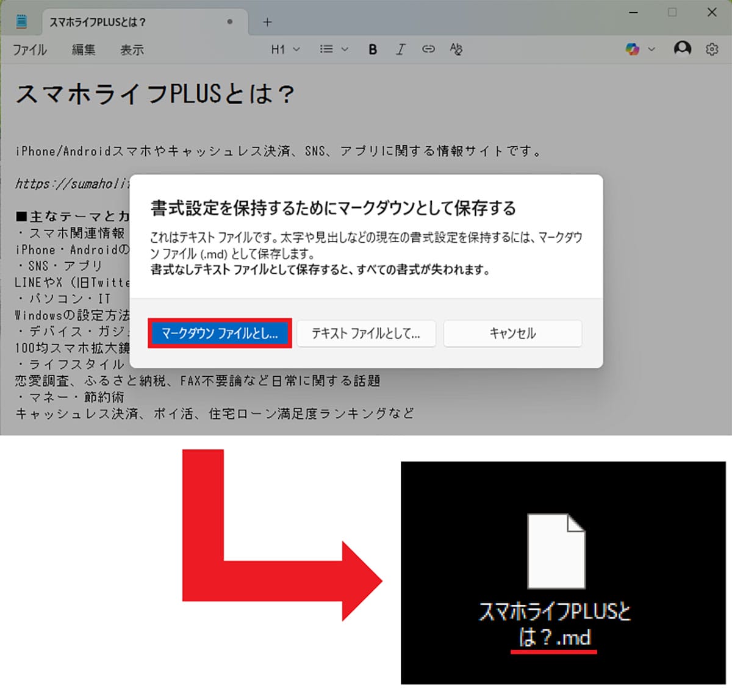Close the Notepad window
Screen dimensions: 732x700
tap(711, 12)
